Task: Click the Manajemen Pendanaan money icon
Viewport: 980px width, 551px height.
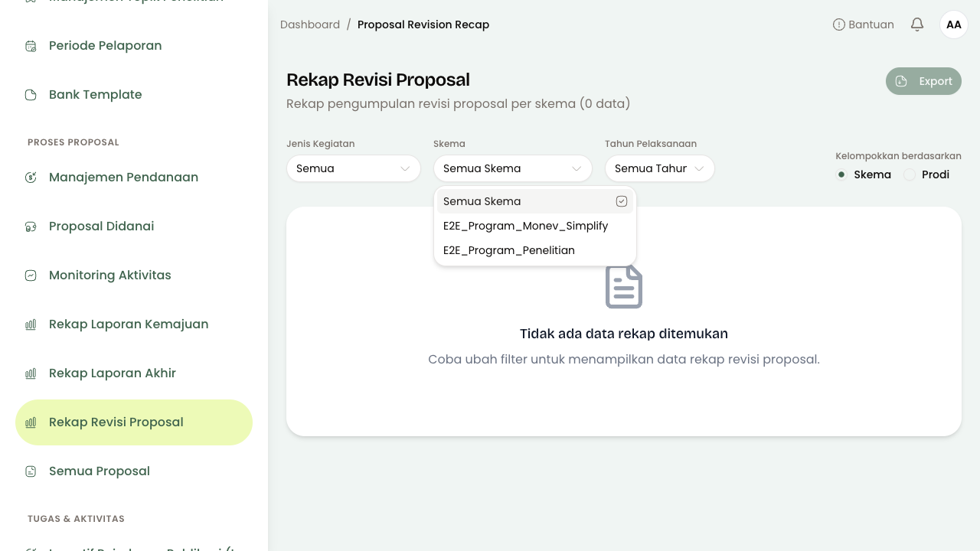Action: pos(31,178)
